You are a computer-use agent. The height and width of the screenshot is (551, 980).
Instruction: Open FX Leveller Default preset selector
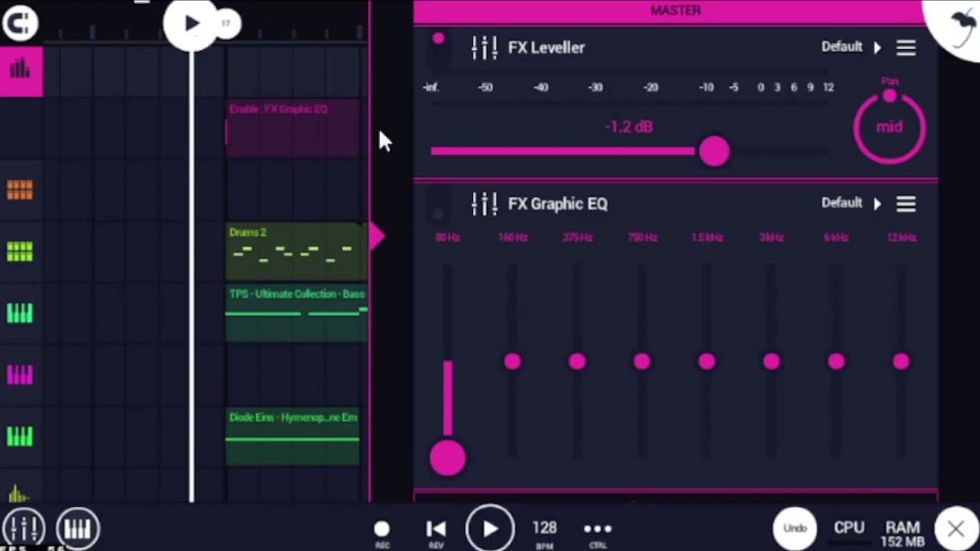pos(841,47)
